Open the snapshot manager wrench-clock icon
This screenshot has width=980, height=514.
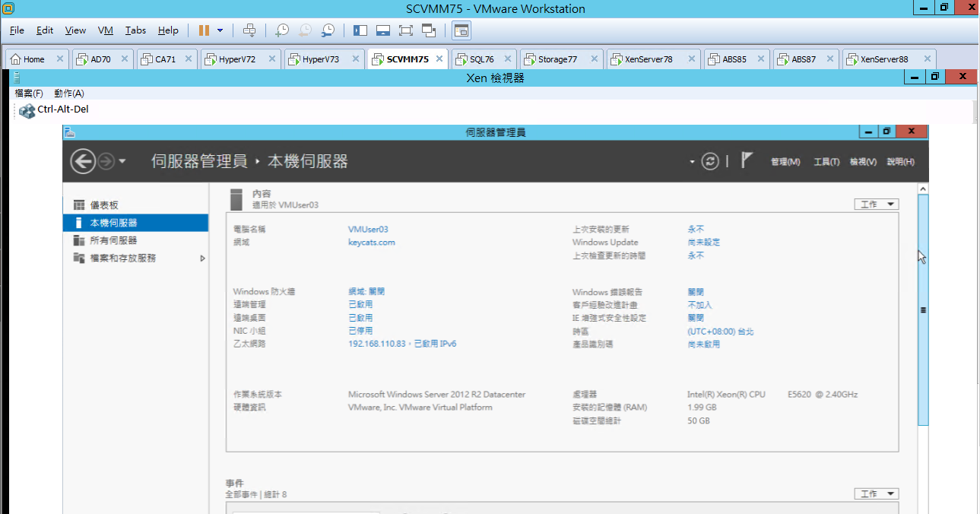pos(328,30)
